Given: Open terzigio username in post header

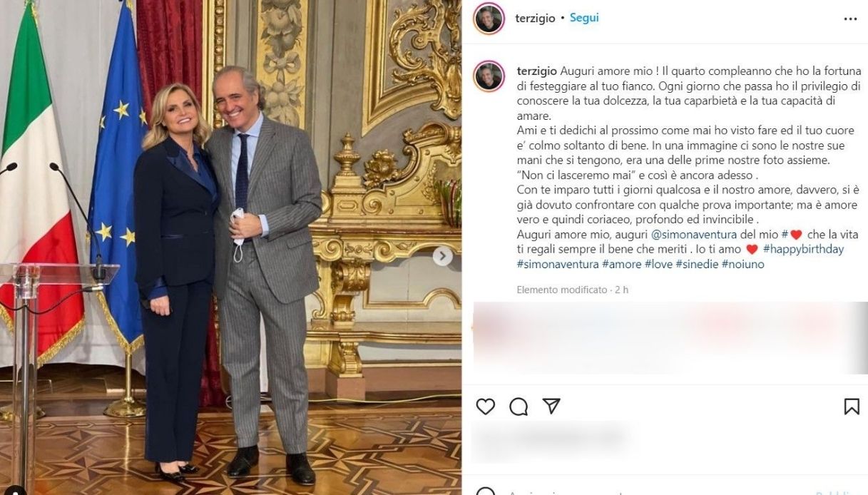Looking at the screenshot, I should click(535, 19).
